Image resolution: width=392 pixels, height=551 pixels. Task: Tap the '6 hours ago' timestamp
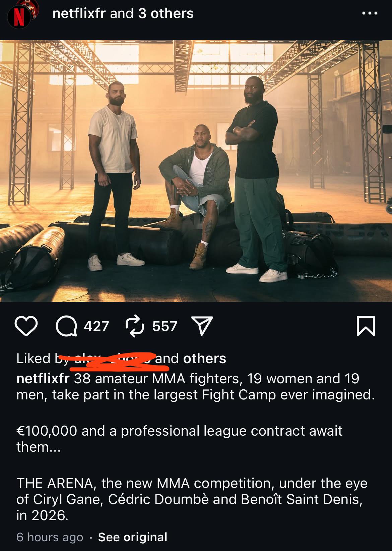click(x=50, y=537)
